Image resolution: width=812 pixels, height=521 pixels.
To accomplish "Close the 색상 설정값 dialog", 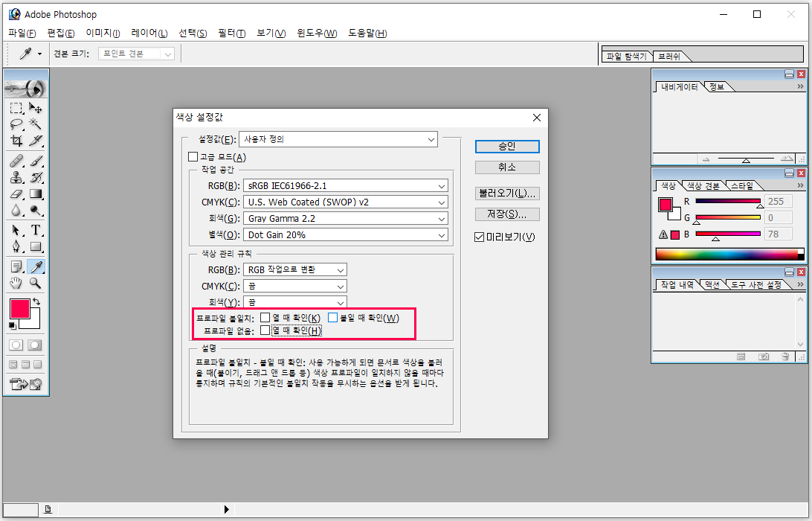I will point(537,118).
